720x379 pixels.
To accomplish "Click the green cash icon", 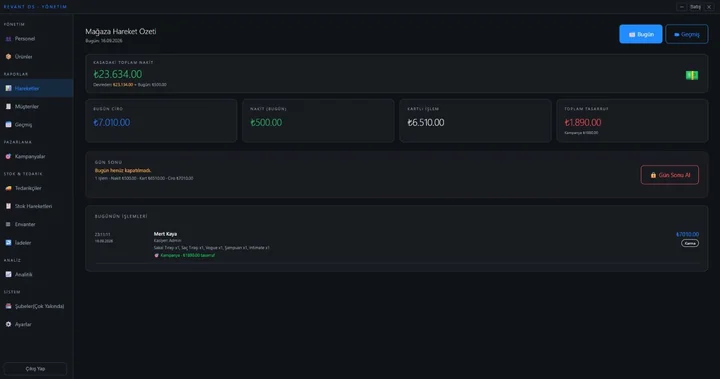I will [692, 75].
